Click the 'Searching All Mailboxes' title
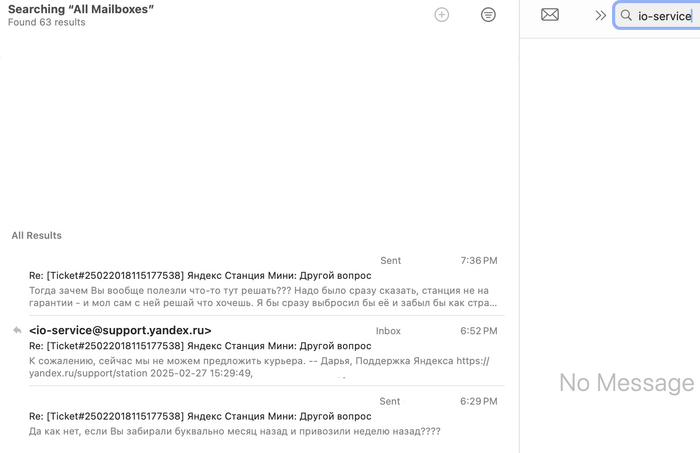The height and width of the screenshot is (453, 700). pos(81,9)
